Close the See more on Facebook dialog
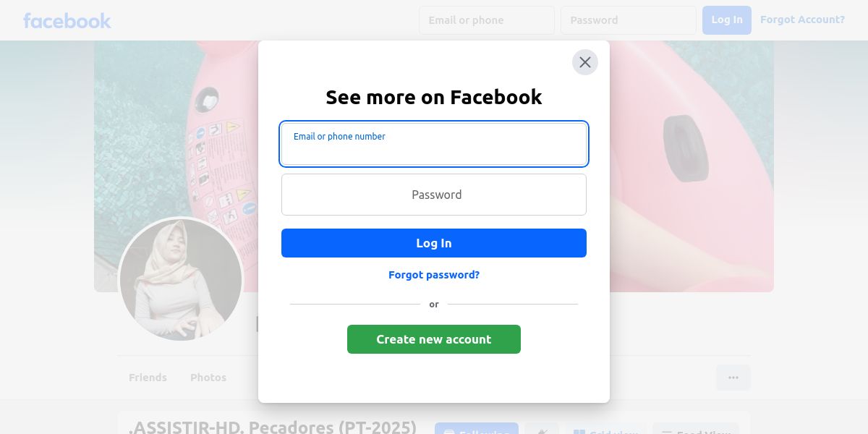The height and width of the screenshot is (434, 868). pyautogui.click(x=585, y=62)
